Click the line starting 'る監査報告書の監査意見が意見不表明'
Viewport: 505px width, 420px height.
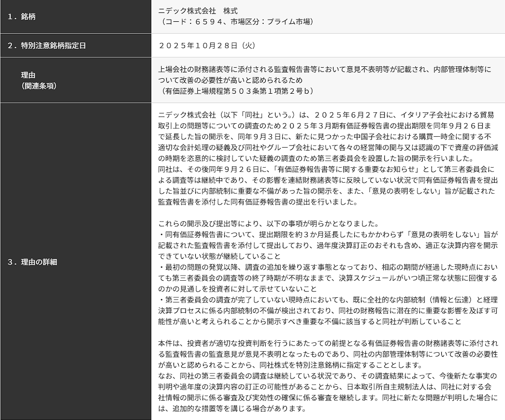click(328, 354)
